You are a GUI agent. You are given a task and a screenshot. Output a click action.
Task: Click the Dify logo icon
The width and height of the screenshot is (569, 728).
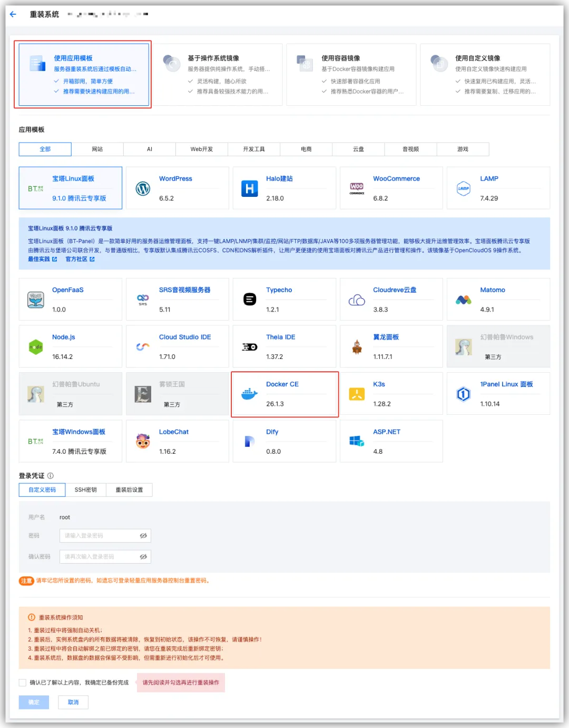[x=250, y=441]
